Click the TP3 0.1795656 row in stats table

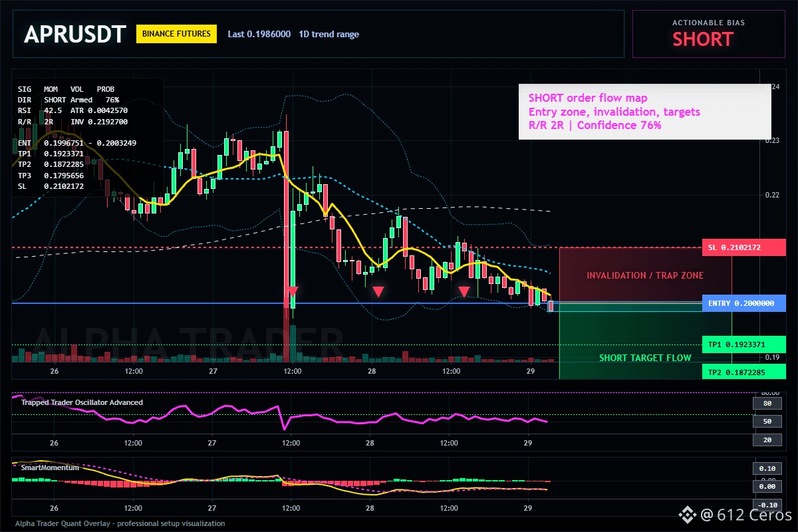pos(51,176)
